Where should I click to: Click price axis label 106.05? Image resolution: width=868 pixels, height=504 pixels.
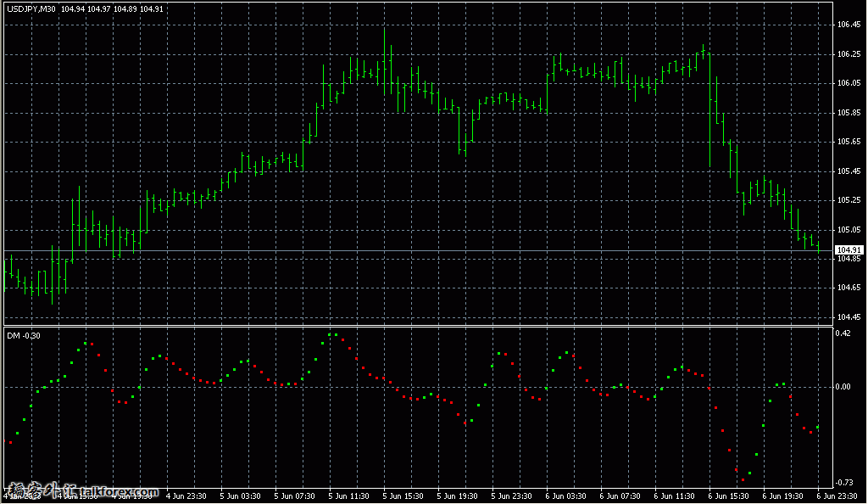[849, 83]
